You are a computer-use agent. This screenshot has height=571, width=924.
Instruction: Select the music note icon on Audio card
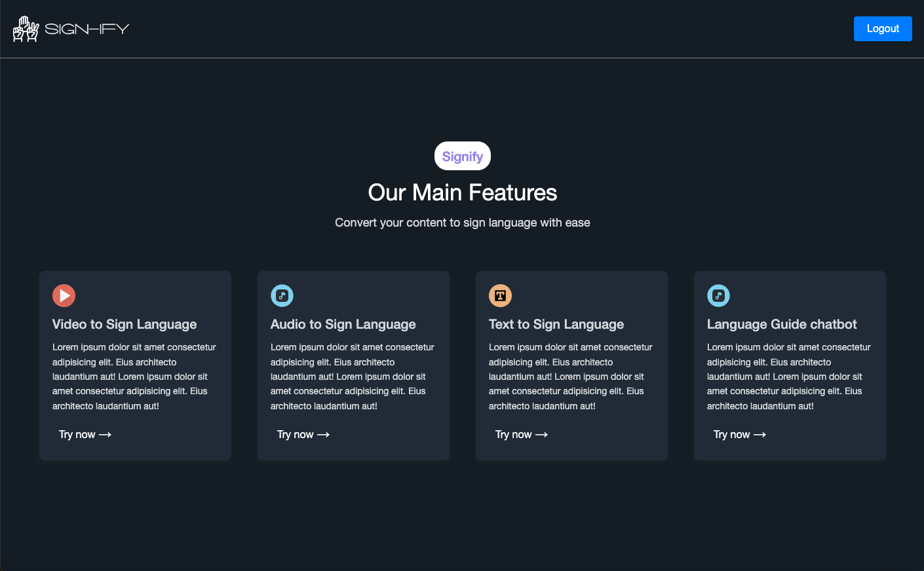(x=282, y=295)
